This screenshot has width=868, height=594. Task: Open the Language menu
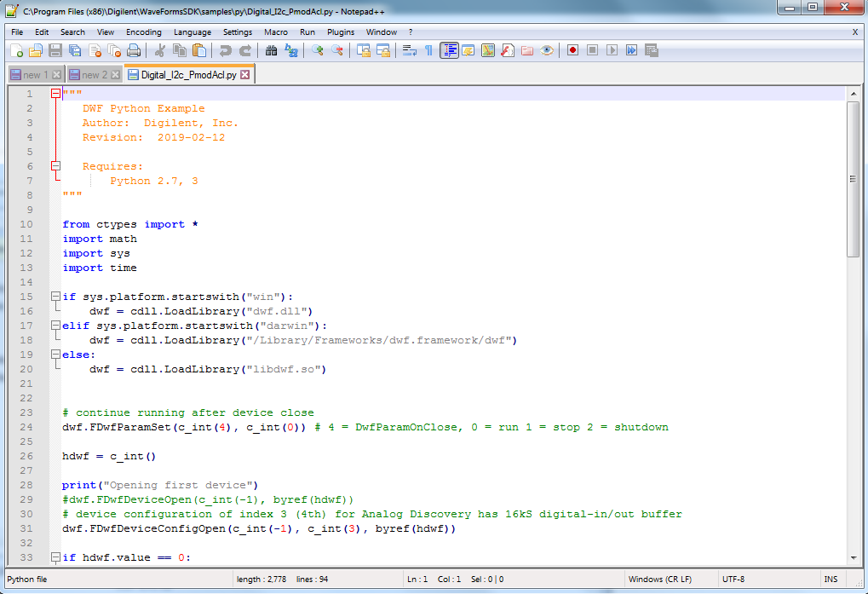click(x=193, y=32)
